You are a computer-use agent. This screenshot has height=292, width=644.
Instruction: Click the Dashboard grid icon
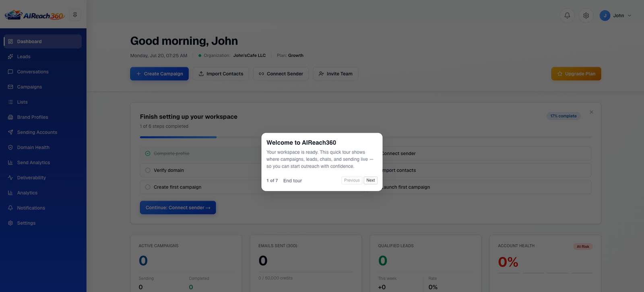coord(10,41)
